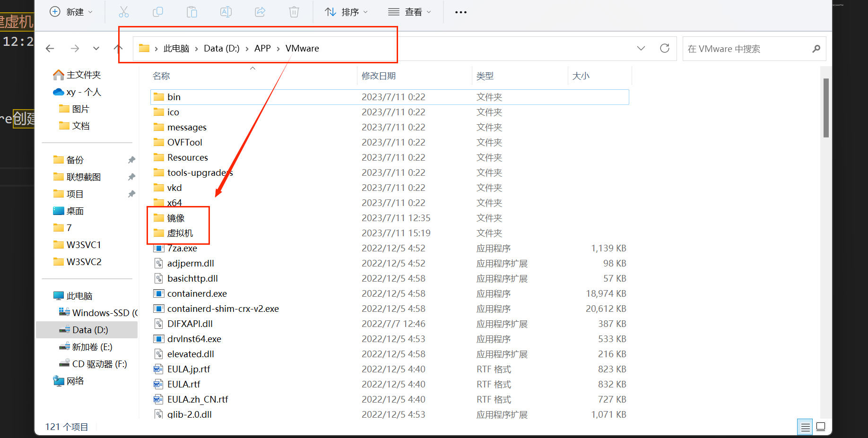Select 网络 in navigation pane

click(69, 381)
